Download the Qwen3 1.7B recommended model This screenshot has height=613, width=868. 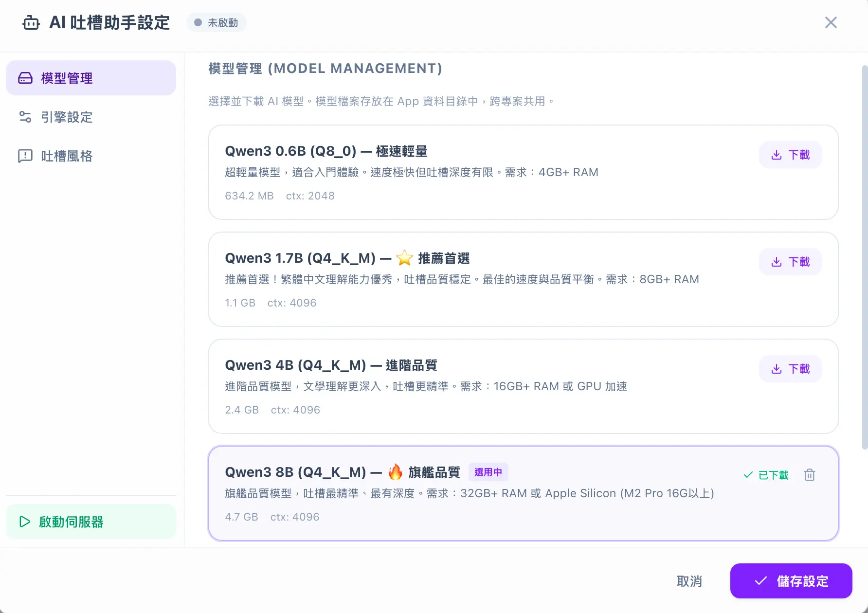pos(791,262)
